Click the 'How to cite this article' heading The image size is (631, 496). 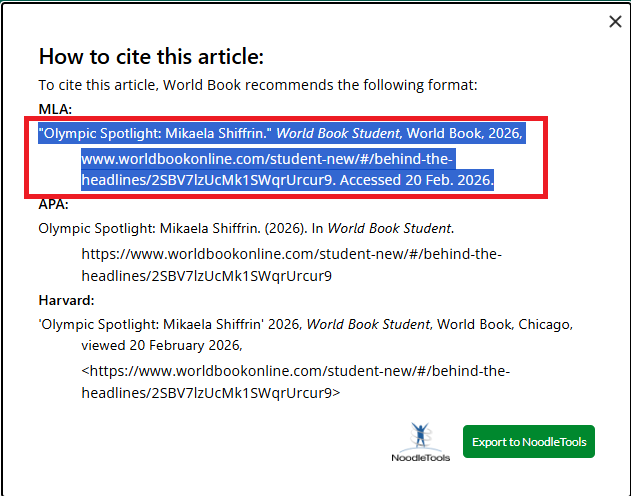pos(150,57)
